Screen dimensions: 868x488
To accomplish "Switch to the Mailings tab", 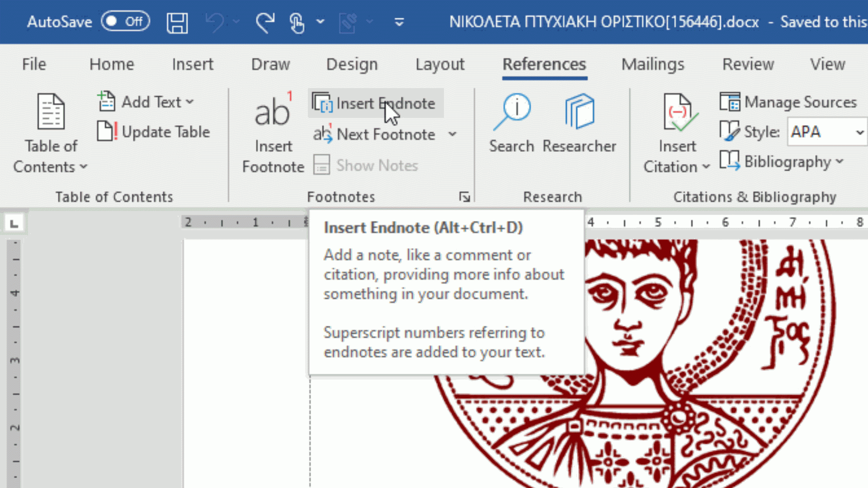I will 653,64.
